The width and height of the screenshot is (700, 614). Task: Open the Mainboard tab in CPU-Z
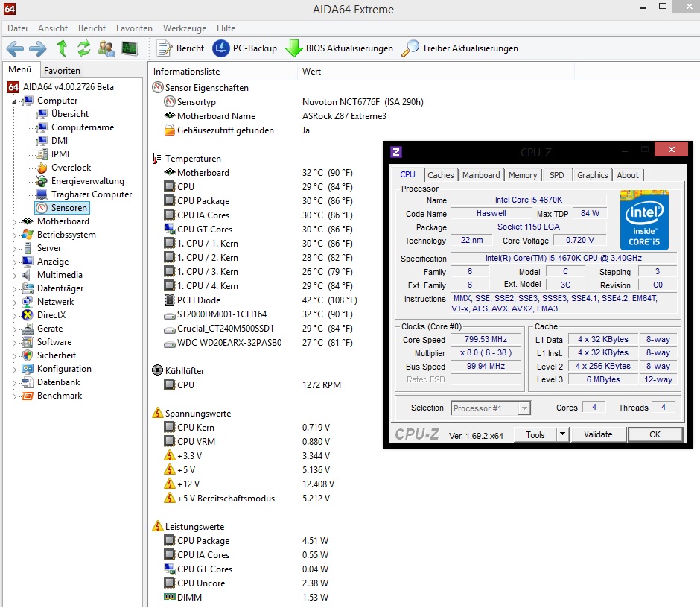pos(481,175)
